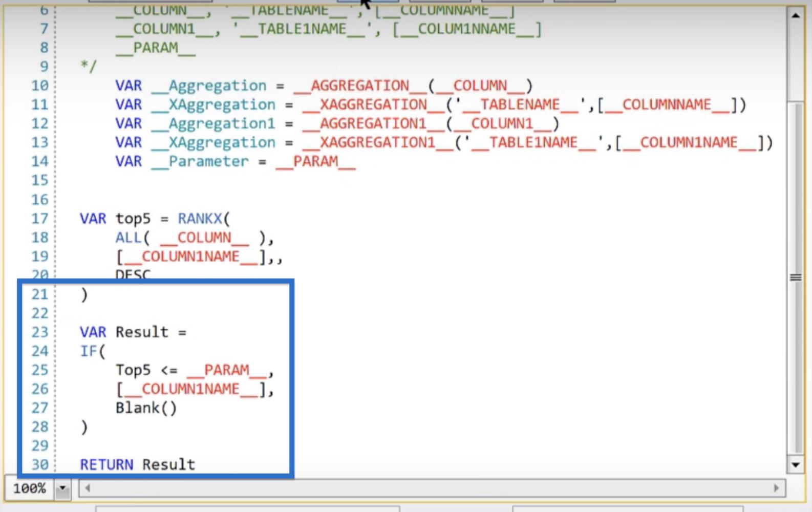
Task: Click the horizontal scrollbar left arrow
Action: tap(88, 488)
